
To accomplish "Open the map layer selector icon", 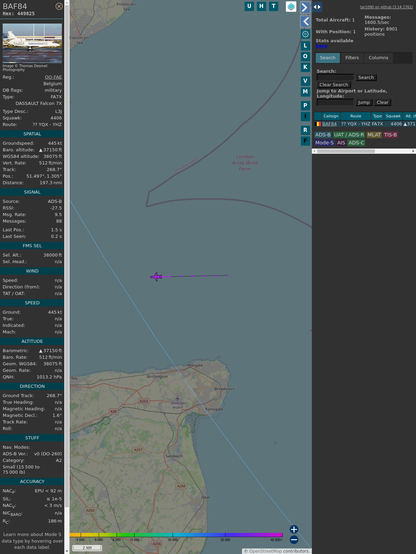I will tap(291, 7).
